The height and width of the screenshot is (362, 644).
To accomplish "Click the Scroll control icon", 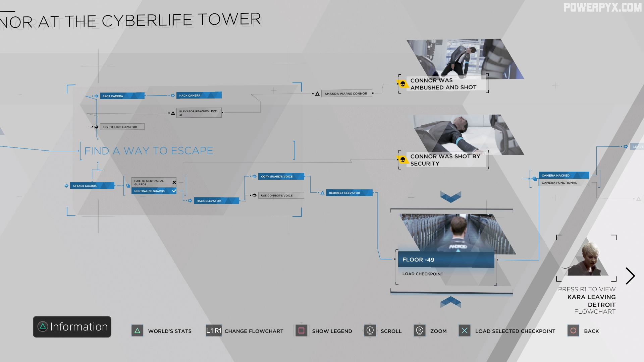I will click(x=369, y=330).
